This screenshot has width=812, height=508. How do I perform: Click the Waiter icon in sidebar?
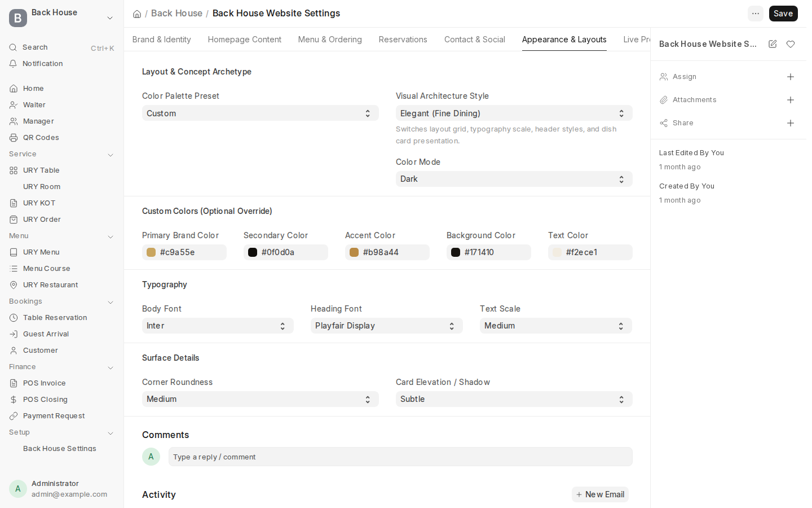tap(14, 105)
